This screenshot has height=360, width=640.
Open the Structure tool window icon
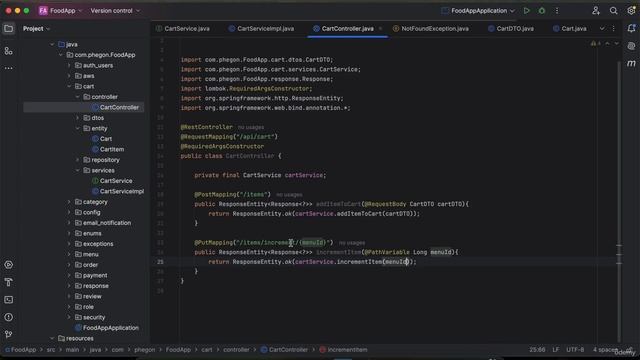click(x=9, y=51)
